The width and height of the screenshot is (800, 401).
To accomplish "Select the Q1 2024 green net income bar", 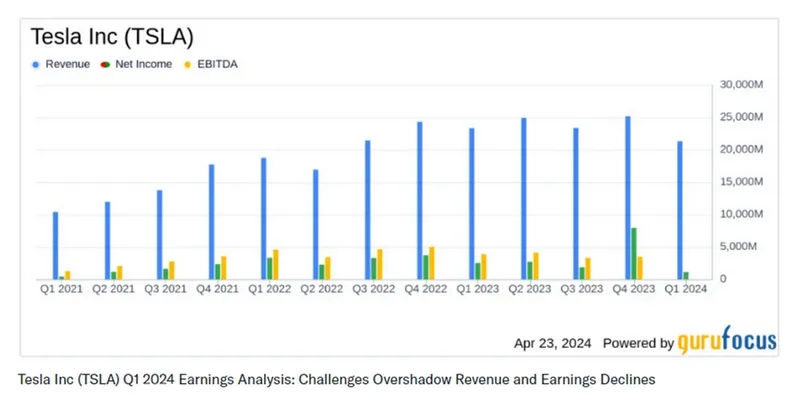I will pyautogui.click(x=686, y=275).
